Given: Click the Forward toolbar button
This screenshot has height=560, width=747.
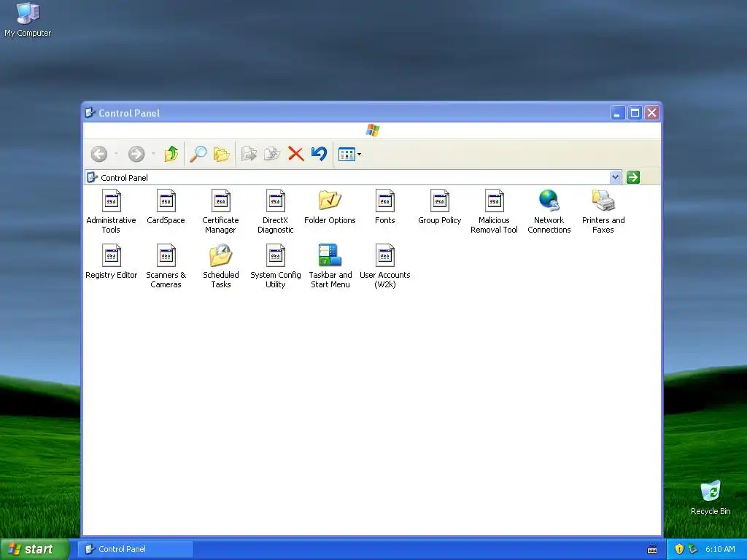Looking at the screenshot, I should click(136, 154).
